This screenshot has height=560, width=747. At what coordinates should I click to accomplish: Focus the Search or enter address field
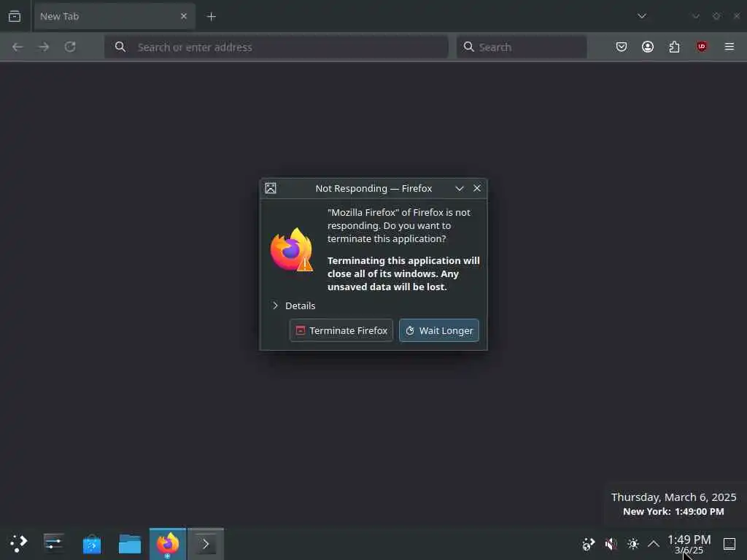click(276, 47)
